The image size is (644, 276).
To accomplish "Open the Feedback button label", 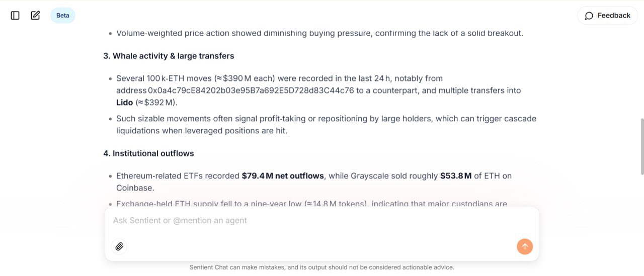I will coord(613,16).
